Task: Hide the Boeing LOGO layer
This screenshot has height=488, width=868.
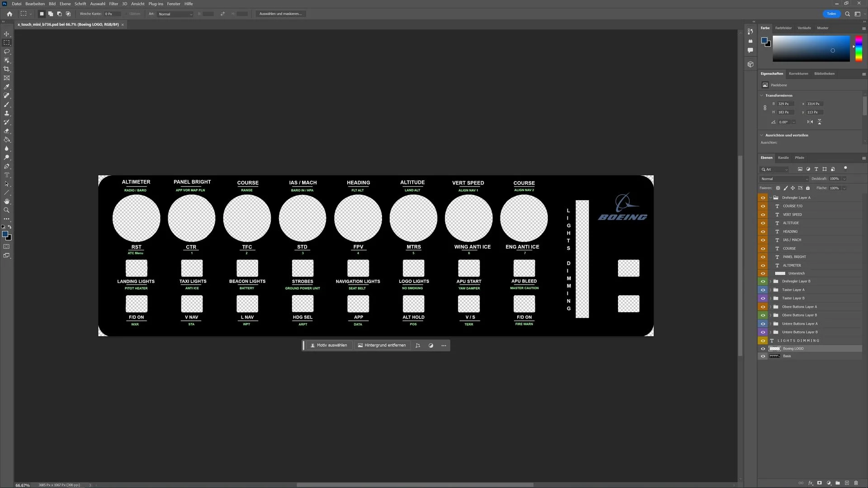Action: click(763, 349)
